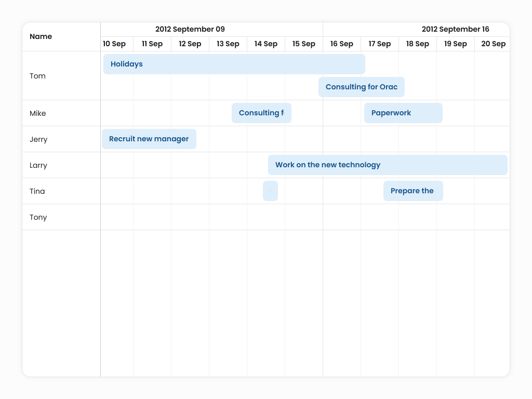Click the Larry resource row name
Image resolution: width=532 pixels, height=399 pixels.
point(38,165)
